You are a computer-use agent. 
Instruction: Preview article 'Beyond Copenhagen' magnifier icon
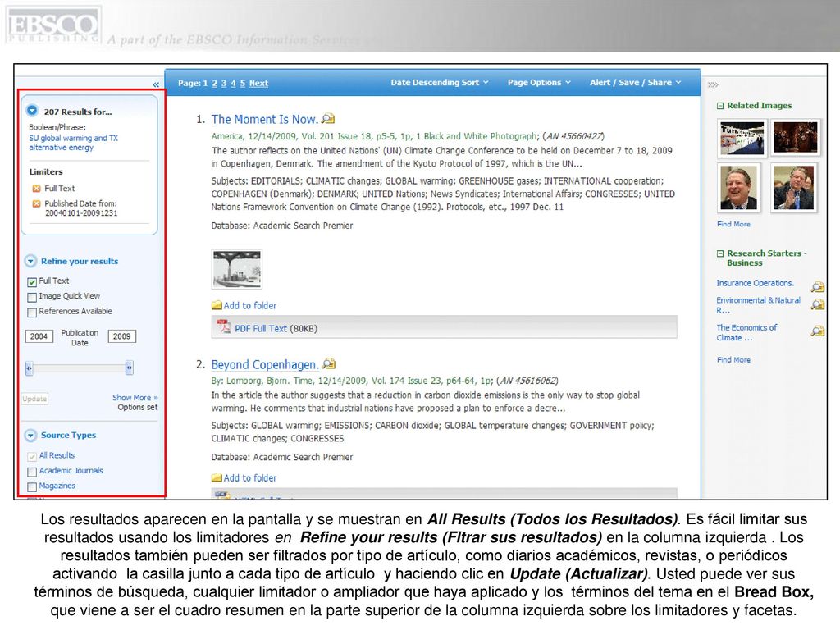click(329, 364)
